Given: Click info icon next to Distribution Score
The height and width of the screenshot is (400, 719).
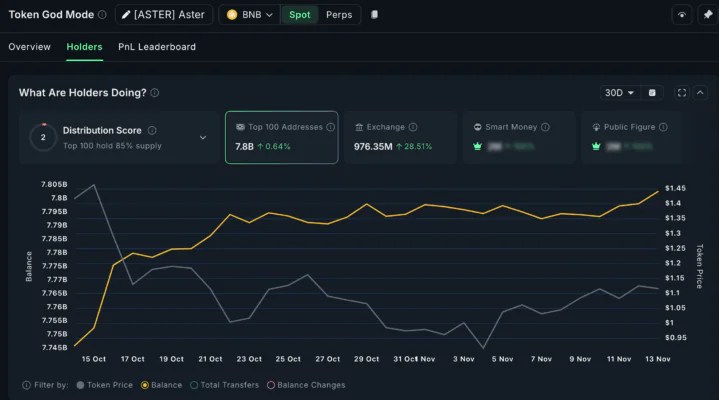Looking at the screenshot, I should coord(152,130).
